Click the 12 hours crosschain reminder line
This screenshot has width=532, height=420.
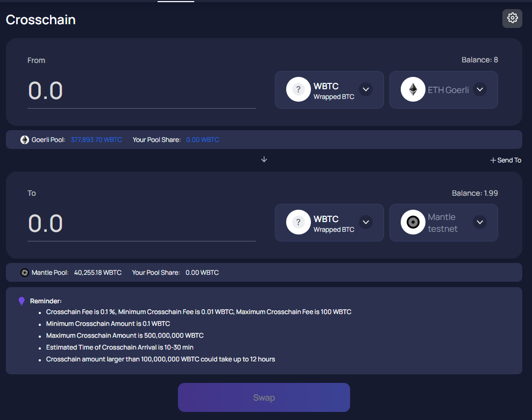tap(160, 359)
